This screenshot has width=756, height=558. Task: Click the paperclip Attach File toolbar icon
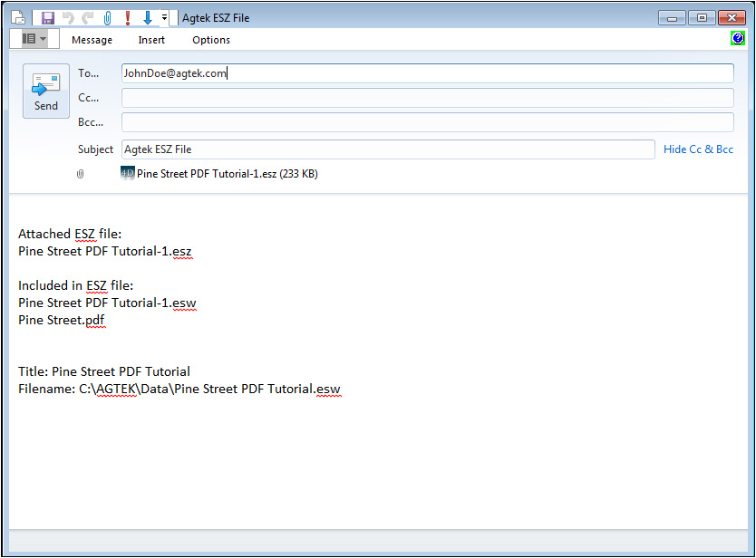pyautogui.click(x=107, y=18)
